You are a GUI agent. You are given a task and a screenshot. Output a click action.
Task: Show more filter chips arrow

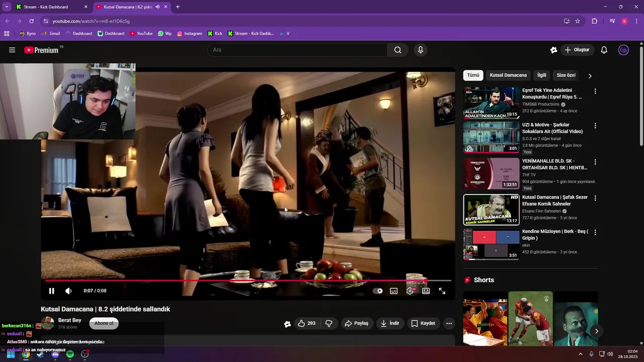pyautogui.click(x=590, y=76)
